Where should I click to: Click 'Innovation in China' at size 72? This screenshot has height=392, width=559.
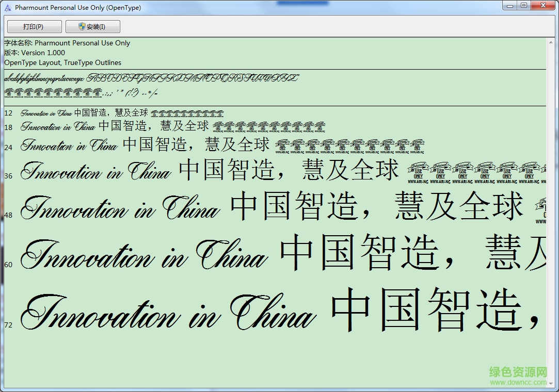pos(168,313)
